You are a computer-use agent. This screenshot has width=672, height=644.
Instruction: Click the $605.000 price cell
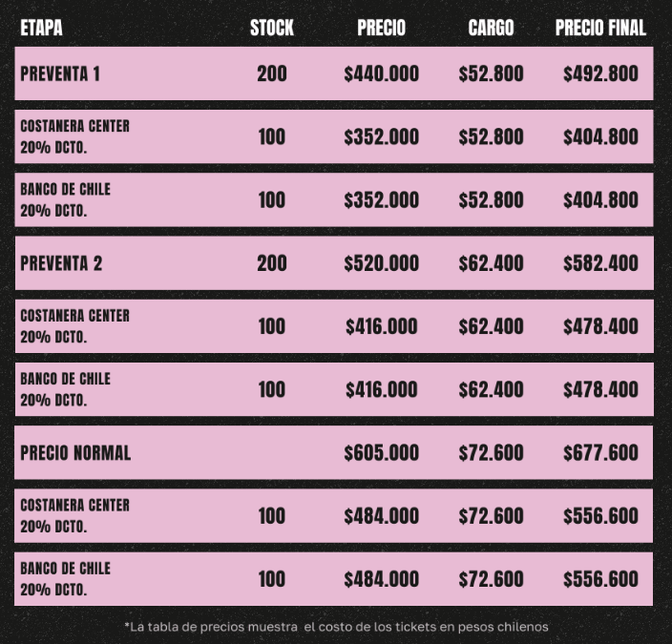pos(381,452)
